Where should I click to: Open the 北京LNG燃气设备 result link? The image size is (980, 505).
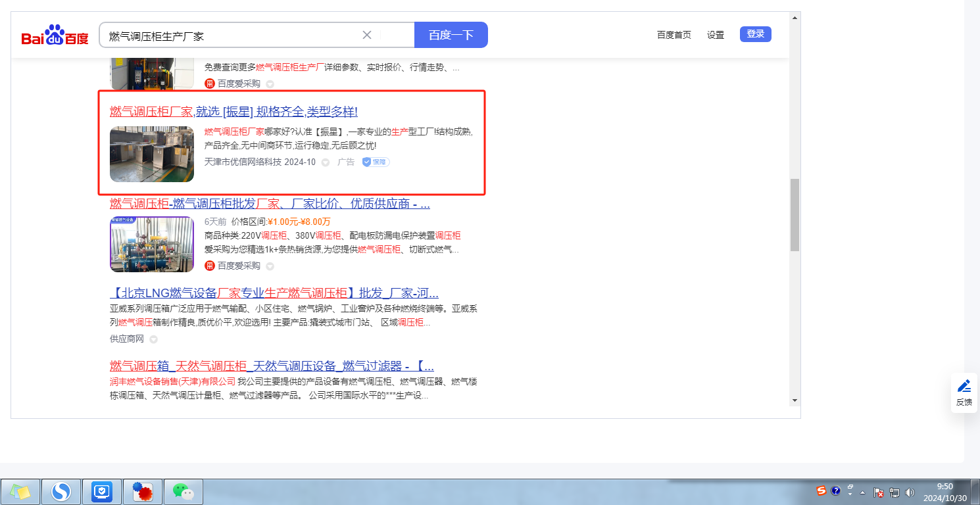(274, 293)
